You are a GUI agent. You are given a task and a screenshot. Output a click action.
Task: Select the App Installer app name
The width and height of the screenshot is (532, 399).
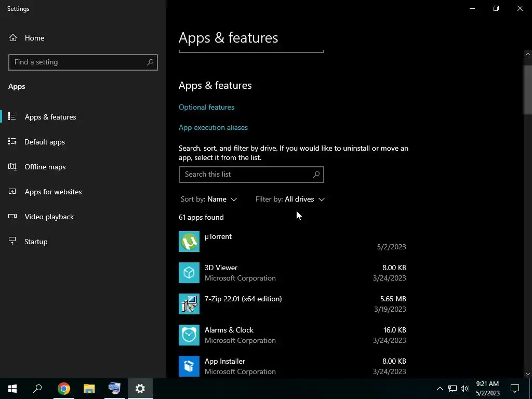click(x=224, y=362)
